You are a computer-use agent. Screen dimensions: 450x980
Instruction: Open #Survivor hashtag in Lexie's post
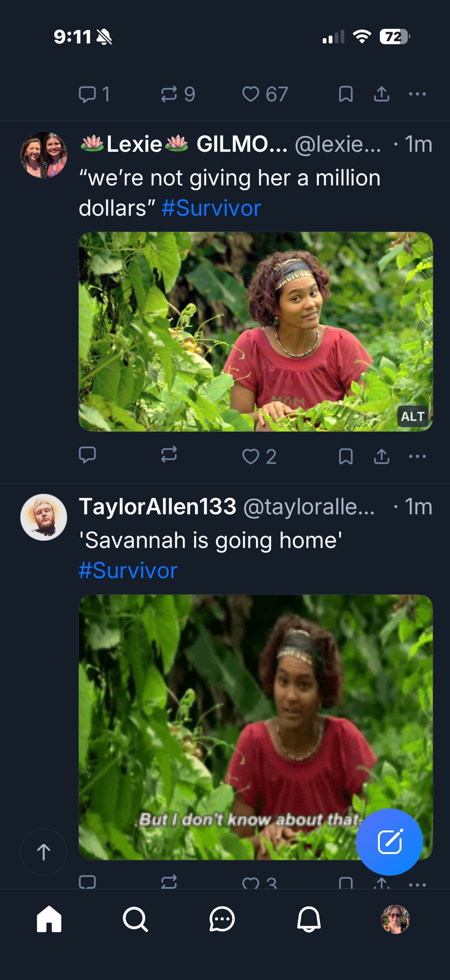click(x=211, y=208)
